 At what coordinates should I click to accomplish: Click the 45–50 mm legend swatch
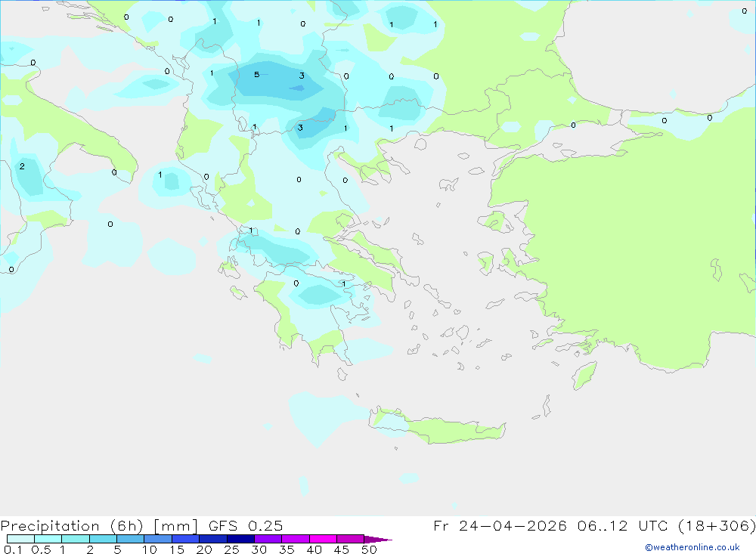point(351,539)
